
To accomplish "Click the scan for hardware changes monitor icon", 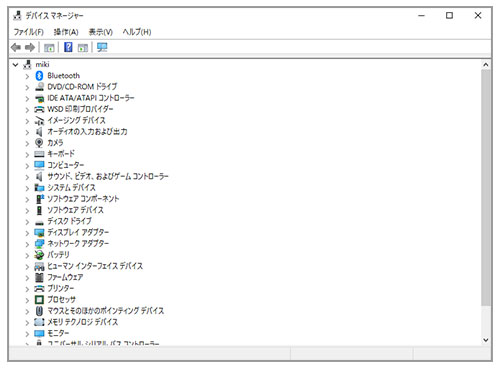I will click(102, 47).
